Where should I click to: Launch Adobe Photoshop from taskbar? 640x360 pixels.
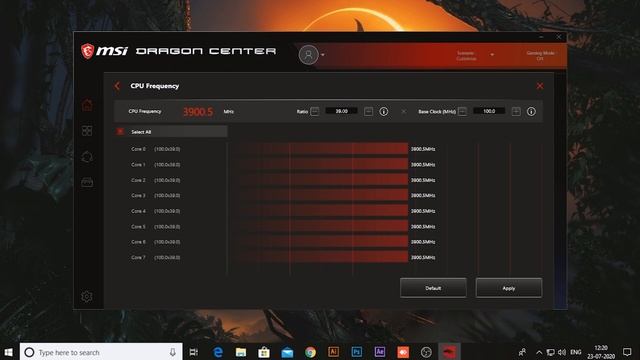point(357,352)
